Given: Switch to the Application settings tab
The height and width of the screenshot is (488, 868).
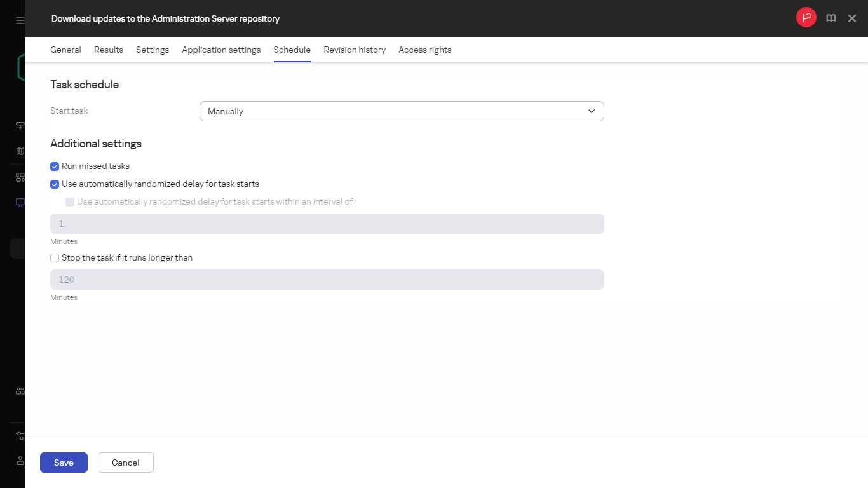Looking at the screenshot, I should click(x=221, y=50).
